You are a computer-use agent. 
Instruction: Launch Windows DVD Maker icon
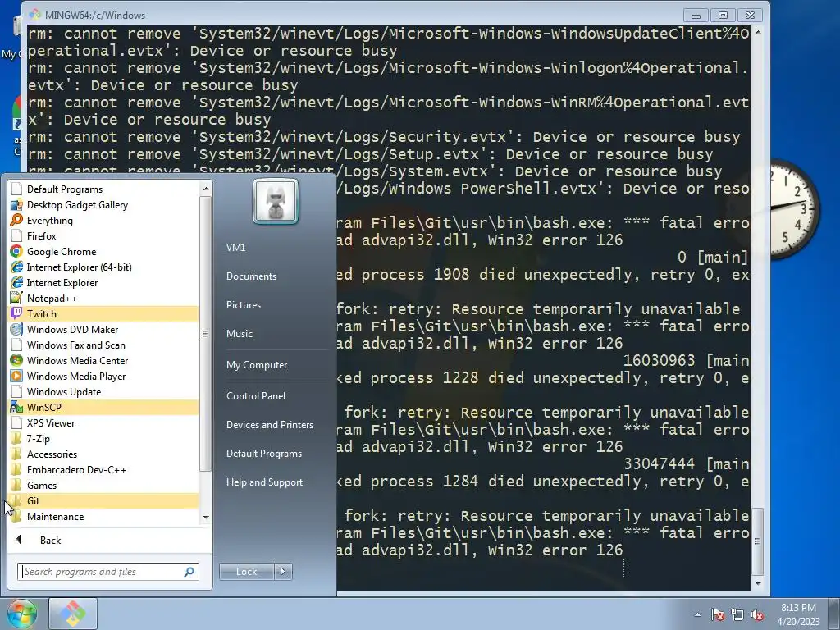coord(16,329)
